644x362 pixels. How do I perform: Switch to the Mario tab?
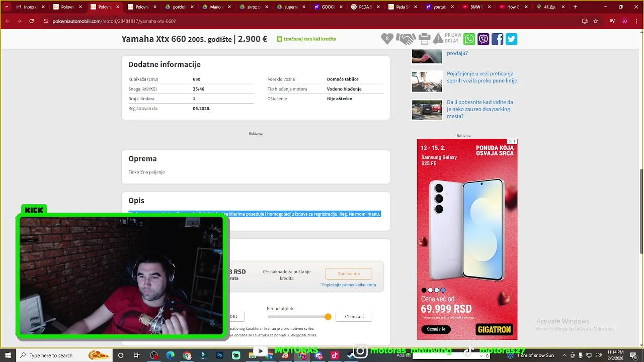(215, 7)
